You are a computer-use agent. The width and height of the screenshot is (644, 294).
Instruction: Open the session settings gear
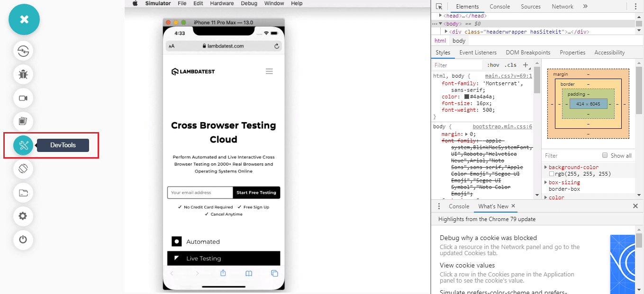[23, 216]
